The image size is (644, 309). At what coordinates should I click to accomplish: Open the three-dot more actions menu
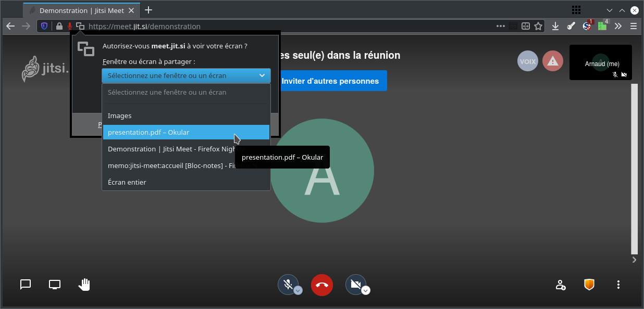tap(618, 285)
